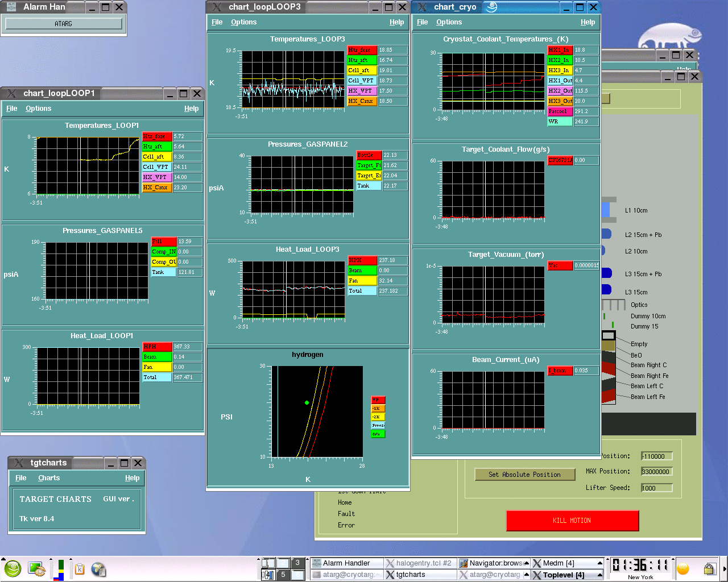Open File menu in chart_loopLOOP1
728x582 pixels.
pyautogui.click(x=11, y=109)
